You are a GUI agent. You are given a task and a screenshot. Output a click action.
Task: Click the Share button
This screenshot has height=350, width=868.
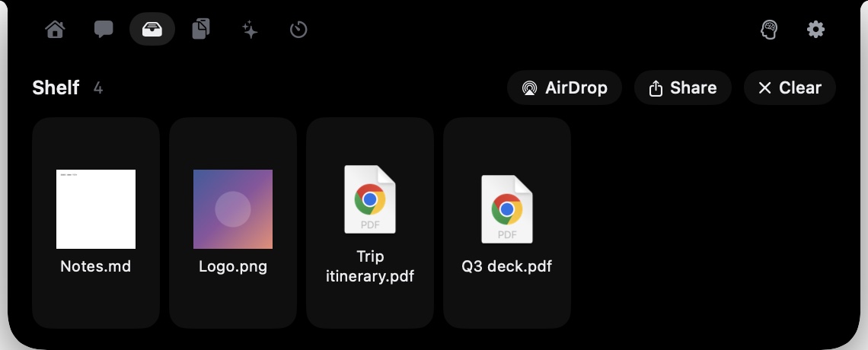coord(682,87)
